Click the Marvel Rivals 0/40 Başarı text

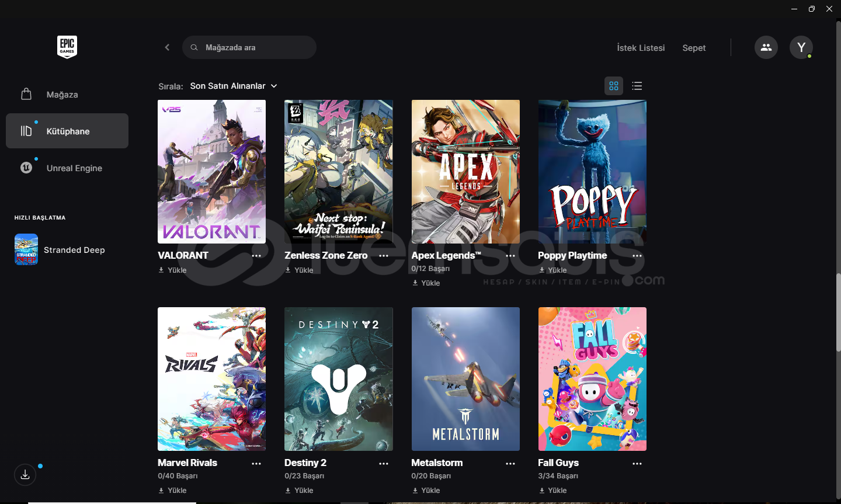178,476
